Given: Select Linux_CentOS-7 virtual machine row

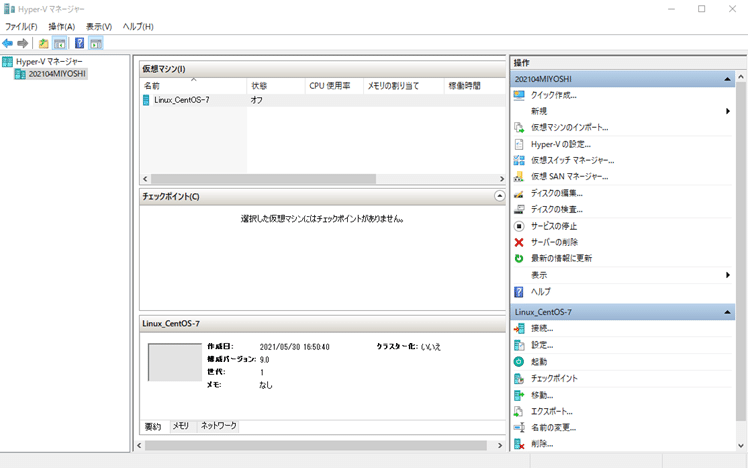Looking at the screenshot, I should (323, 100).
